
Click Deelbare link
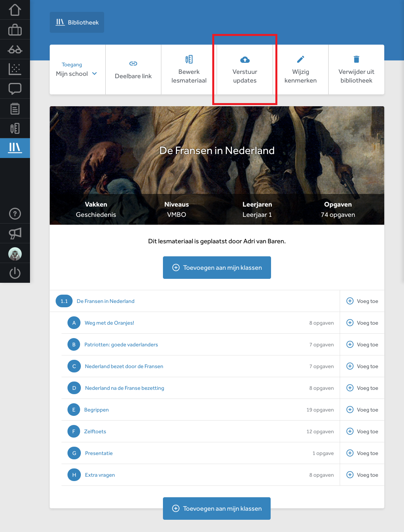(133, 70)
